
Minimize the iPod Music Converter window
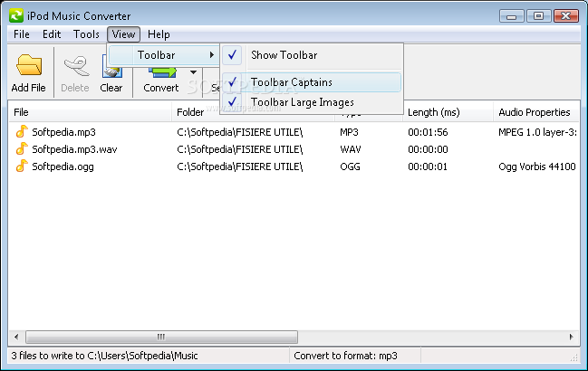point(512,16)
